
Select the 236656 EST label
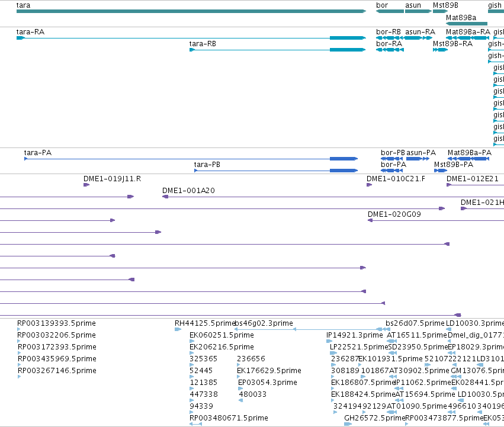coord(251,359)
